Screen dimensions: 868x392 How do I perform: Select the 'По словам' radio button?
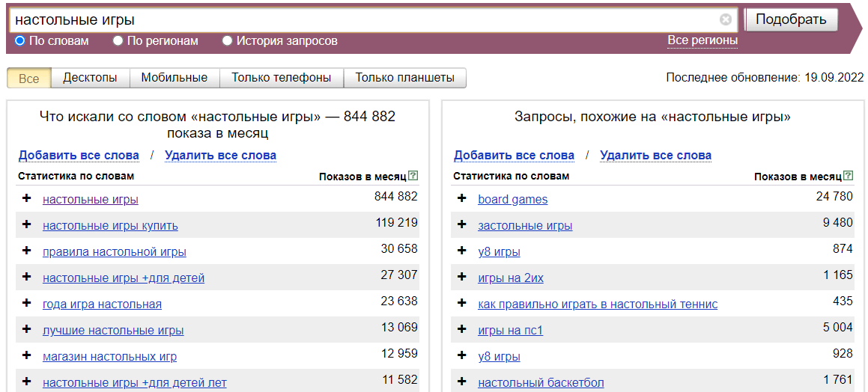pos(20,40)
